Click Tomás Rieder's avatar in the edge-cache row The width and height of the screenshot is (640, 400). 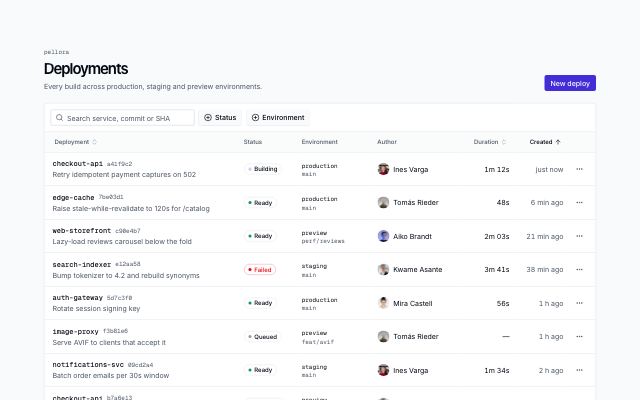tap(383, 202)
